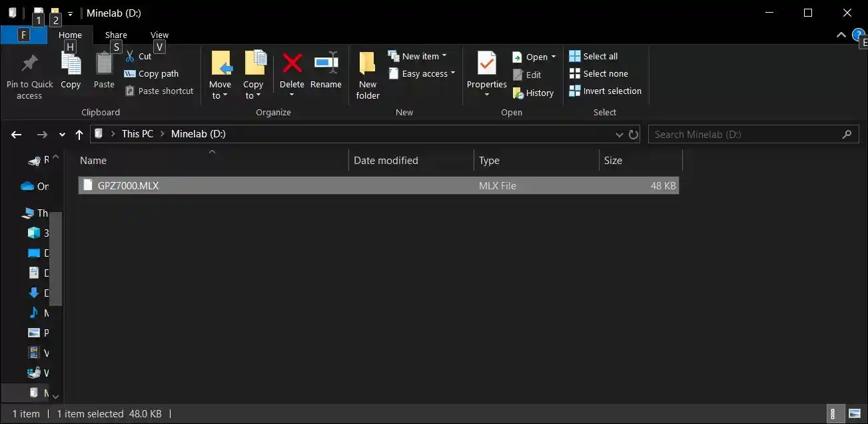Customize Quick Access Toolbar dropdown arrow
The height and width of the screenshot is (424, 868).
pyautogui.click(x=70, y=13)
